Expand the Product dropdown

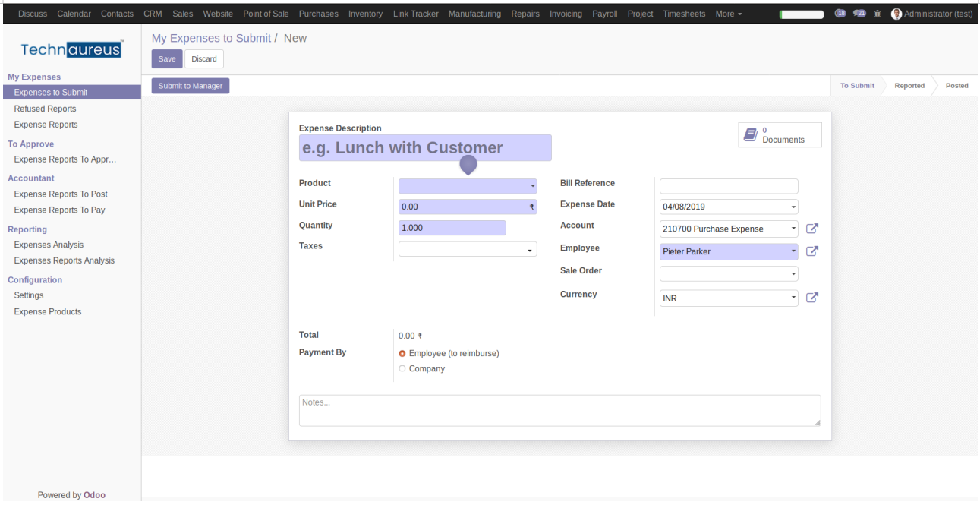coord(532,186)
